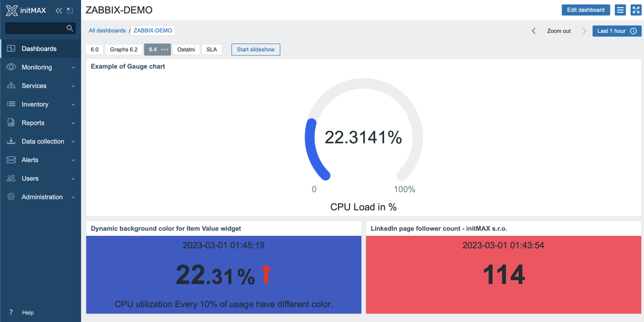Screen dimensions: 644x322
Task: Click the Services hierarchy icon
Action: click(11, 86)
